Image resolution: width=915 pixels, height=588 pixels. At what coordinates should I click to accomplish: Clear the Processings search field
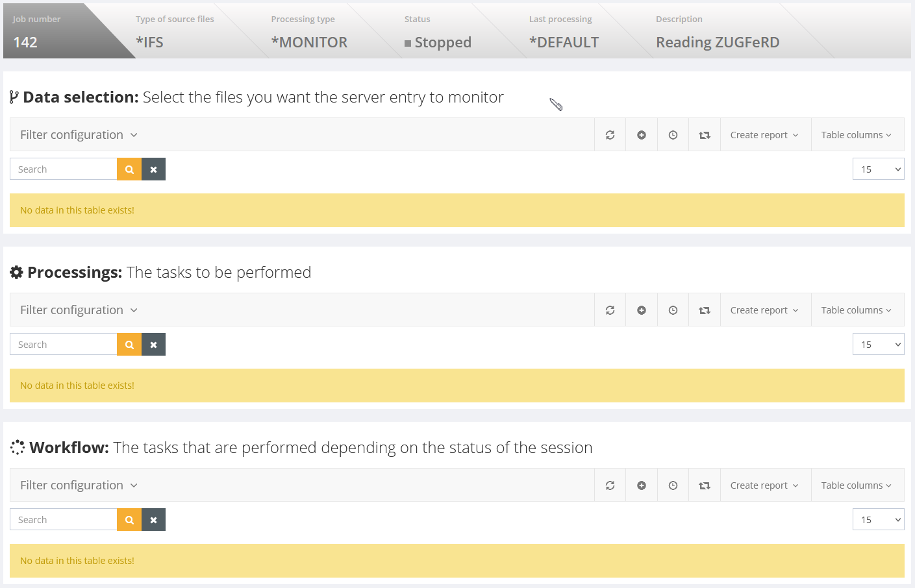[154, 345]
